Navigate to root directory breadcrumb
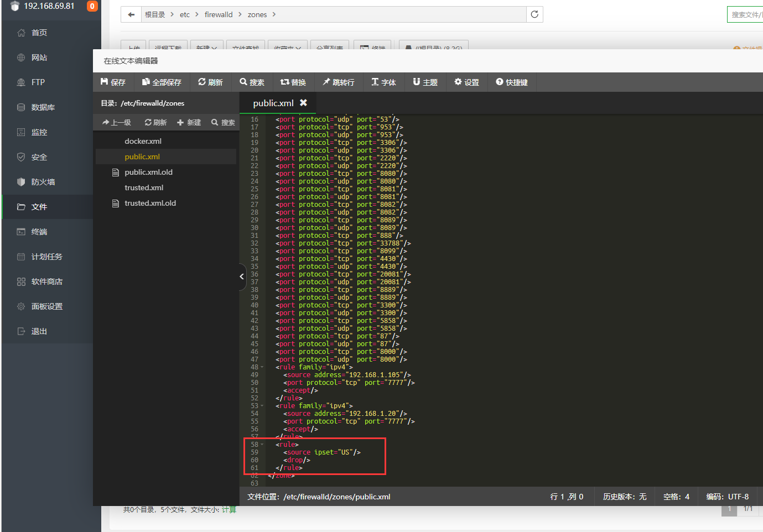 [155, 14]
